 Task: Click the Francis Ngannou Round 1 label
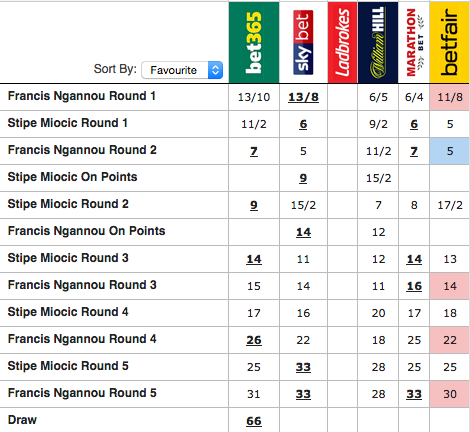pyautogui.click(x=82, y=96)
